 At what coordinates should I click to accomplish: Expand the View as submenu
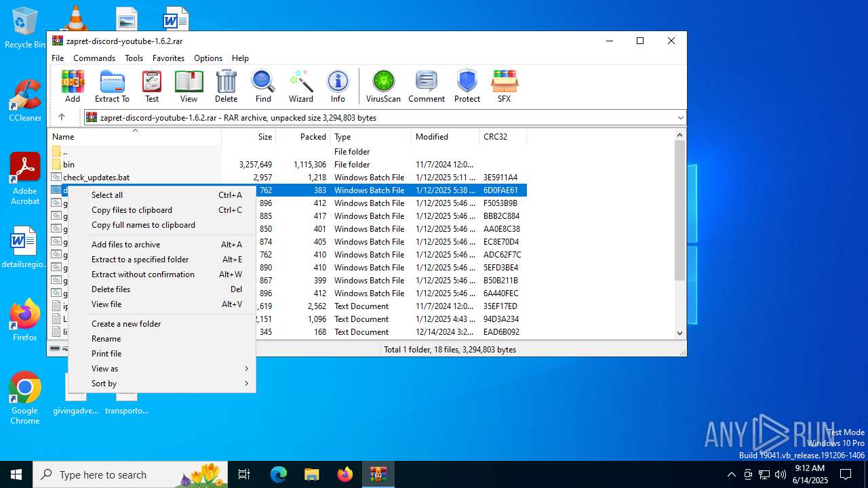(x=162, y=369)
